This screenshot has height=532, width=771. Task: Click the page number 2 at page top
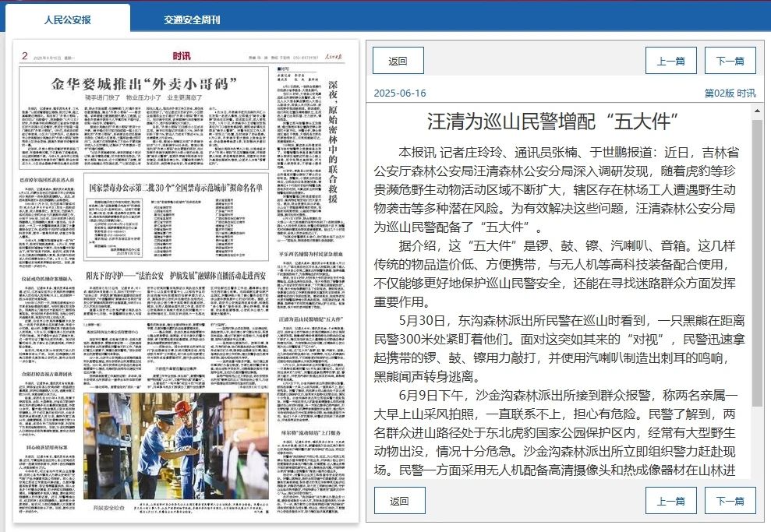25,56
